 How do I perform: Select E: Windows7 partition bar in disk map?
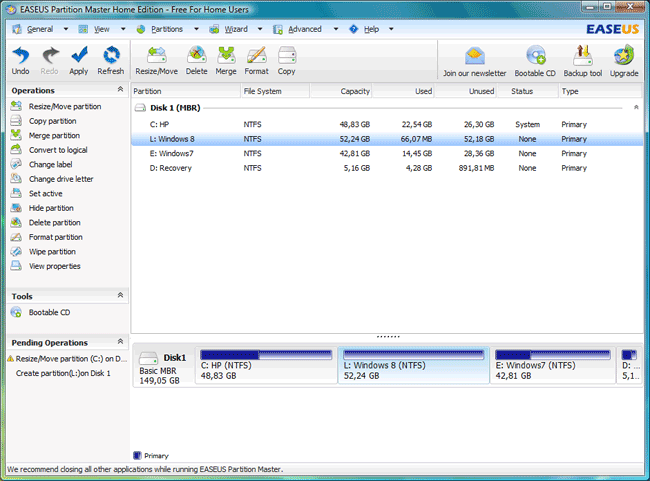point(552,367)
